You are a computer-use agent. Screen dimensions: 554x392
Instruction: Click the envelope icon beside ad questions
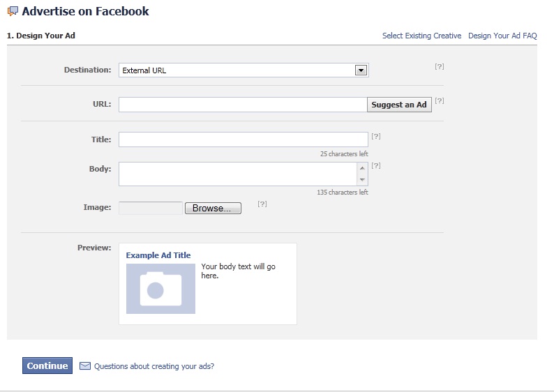click(x=85, y=366)
